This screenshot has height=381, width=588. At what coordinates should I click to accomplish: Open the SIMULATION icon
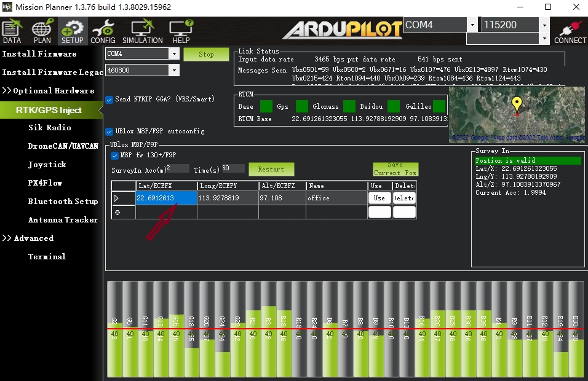(143, 31)
